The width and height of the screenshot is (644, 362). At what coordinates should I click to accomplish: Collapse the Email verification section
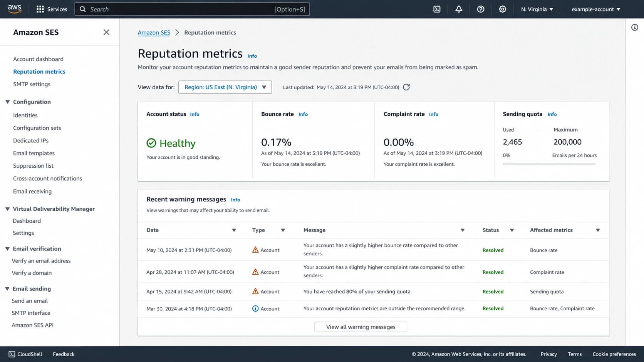[7, 249]
